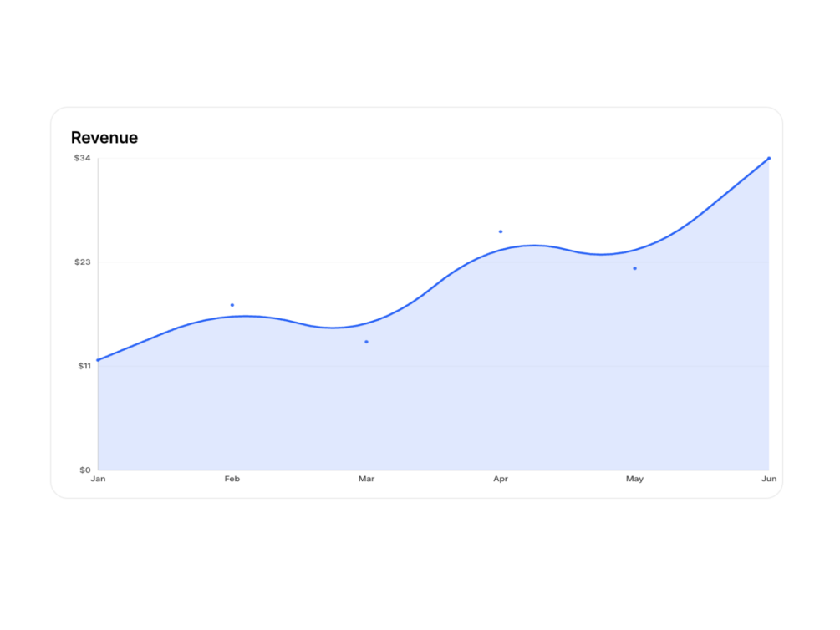840x630 pixels.
Task: Click the $23 y-axis label
Action: 82,262
